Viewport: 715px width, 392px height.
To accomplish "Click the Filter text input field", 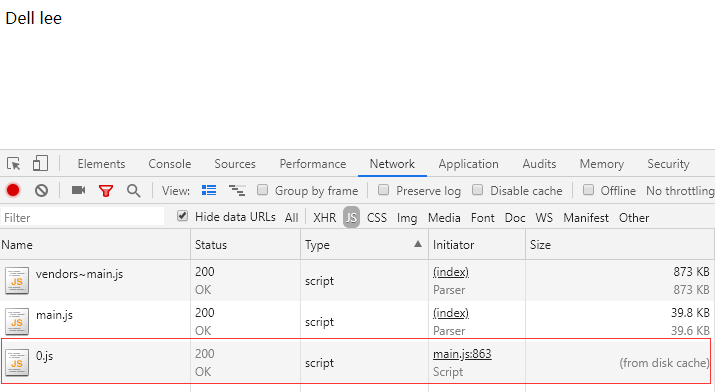I will [83, 217].
